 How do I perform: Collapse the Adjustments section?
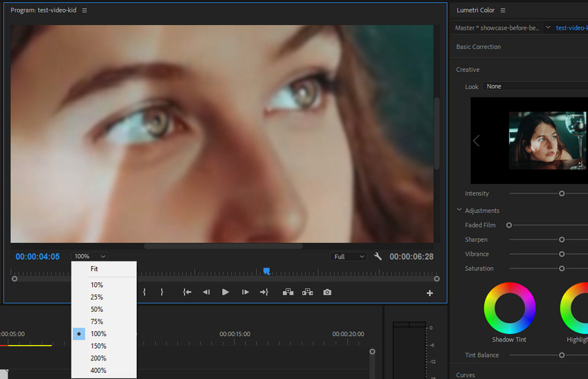459,210
